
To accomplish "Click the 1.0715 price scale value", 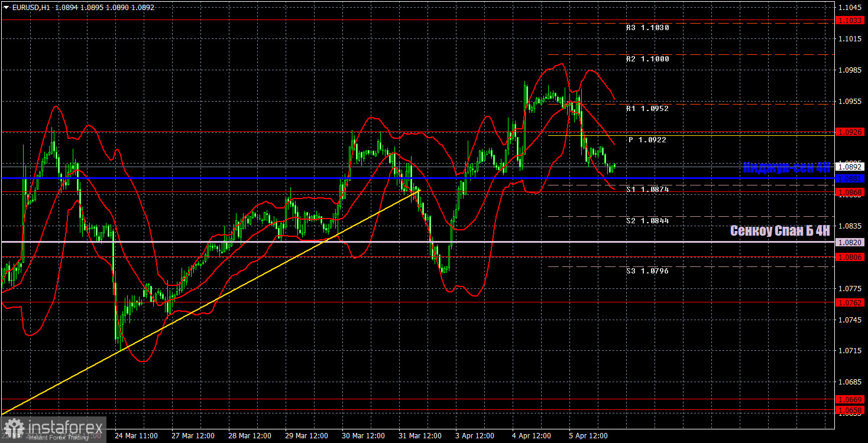I will coord(851,351).
